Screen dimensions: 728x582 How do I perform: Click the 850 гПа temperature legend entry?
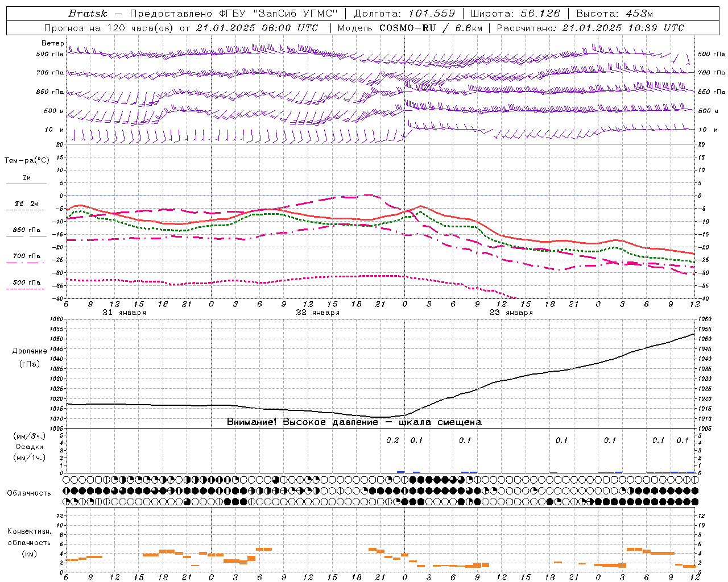click(x=26, y=230)
